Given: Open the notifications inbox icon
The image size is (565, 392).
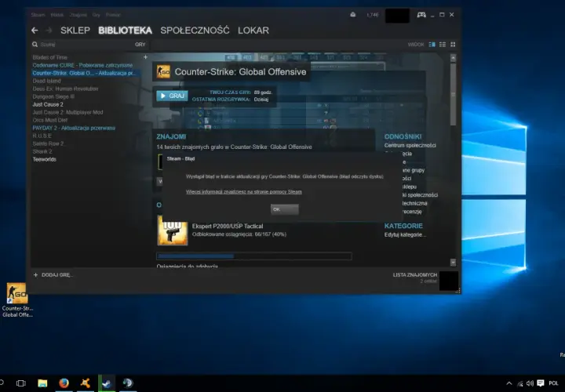Looking at the screenshot, I should pyautogui.click(x=353, y=14).
